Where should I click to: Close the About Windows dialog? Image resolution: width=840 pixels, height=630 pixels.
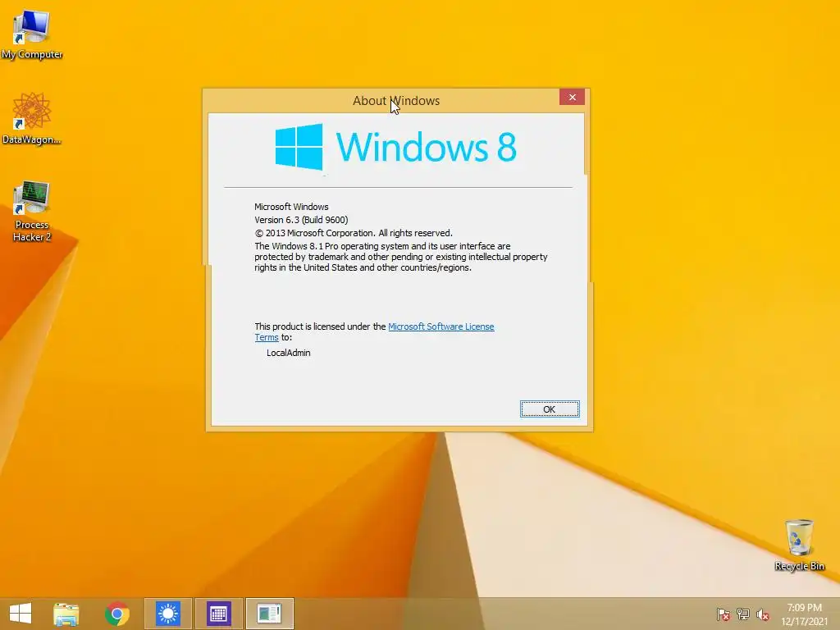point(572,97)
